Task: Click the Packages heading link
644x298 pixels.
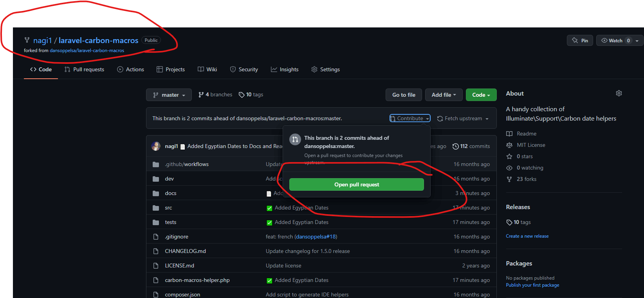Action: (x=519, y=263)
